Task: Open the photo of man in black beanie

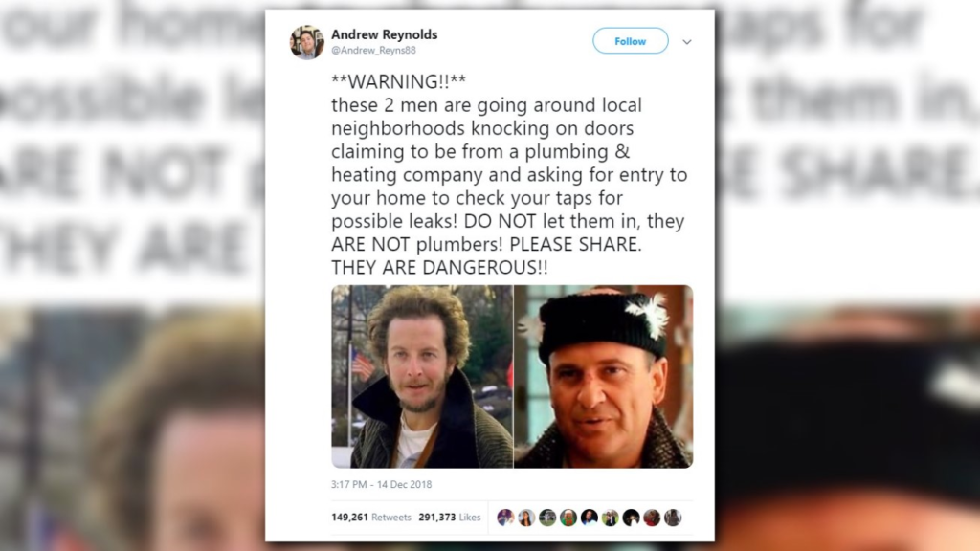Action: tap(603, 377)
